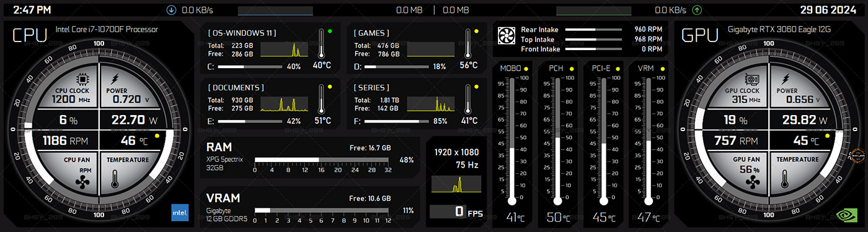
Task: Click the Top Intake fan speed bar
Action: point(593,39)
